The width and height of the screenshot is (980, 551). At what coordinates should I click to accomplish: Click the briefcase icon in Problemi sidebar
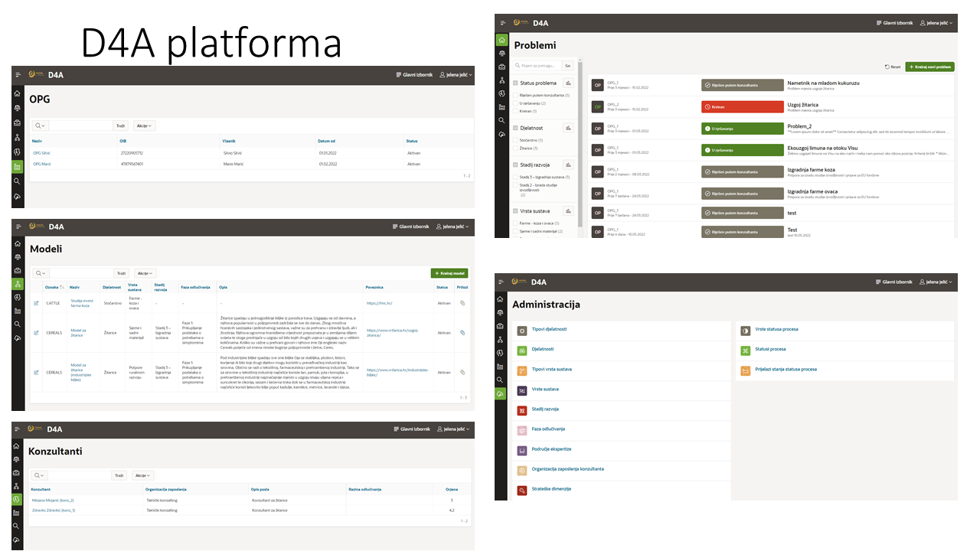[x=501, y=67]
